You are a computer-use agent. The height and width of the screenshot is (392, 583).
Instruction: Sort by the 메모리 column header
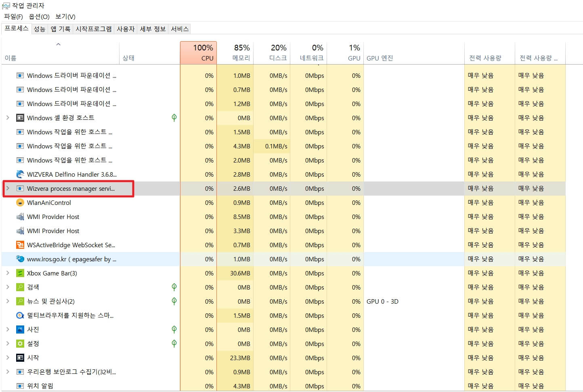(235, 53)
